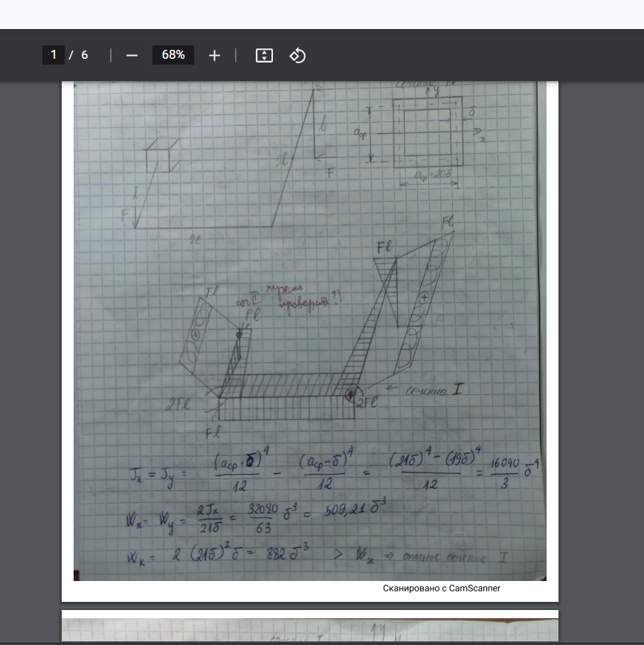Click the dark margin left of the page

tap(30, 335)
